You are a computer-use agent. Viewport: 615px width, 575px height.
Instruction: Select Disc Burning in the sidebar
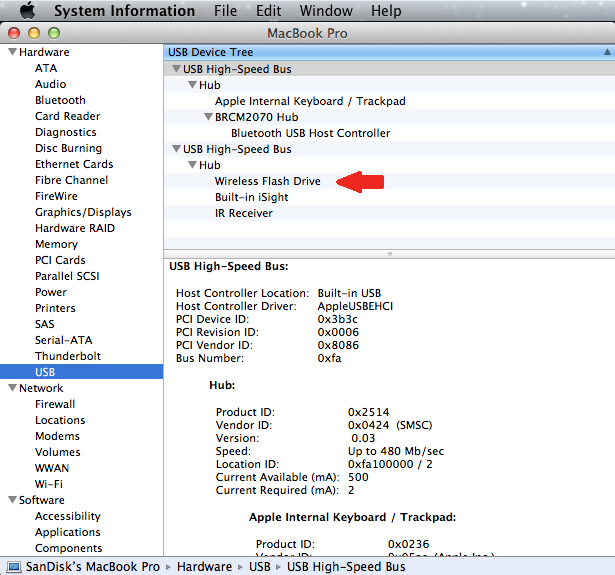pyautogui.click(x=68, y=148)
